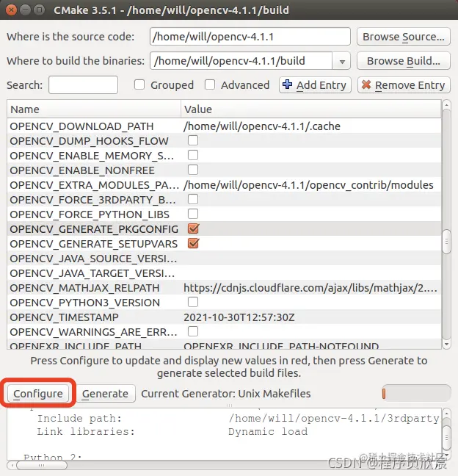This screenshot has width=458, height=476.
Task: Select OPENCV_JAVA_SOURCE_VERSI... row
Action: click(224, 259)
